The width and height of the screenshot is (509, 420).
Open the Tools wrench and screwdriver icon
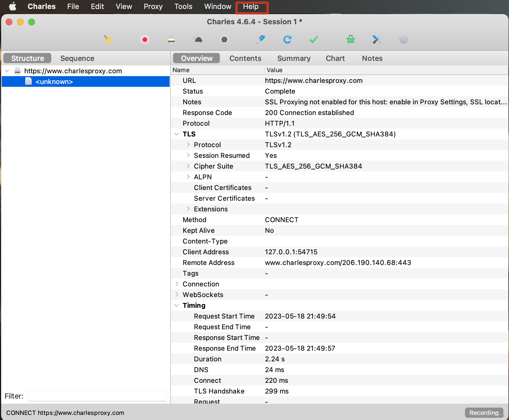click(377, 39)
